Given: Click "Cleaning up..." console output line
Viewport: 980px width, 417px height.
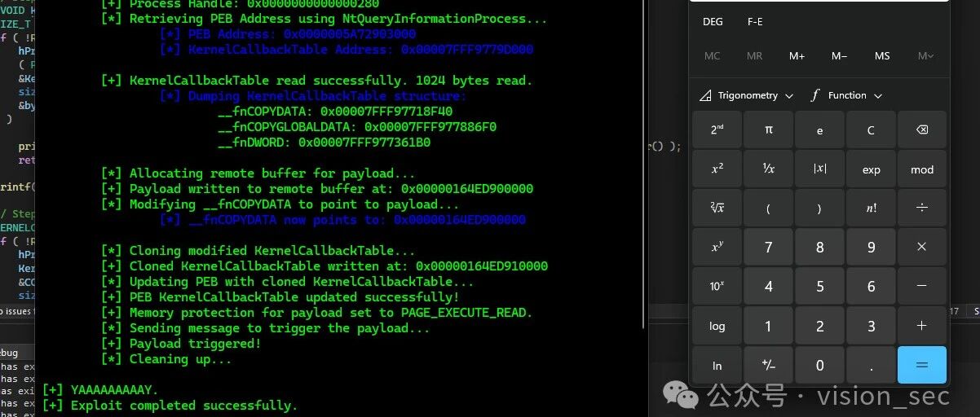Looking at the screenshot, I should pyautogui.click(x=166, y=359).
